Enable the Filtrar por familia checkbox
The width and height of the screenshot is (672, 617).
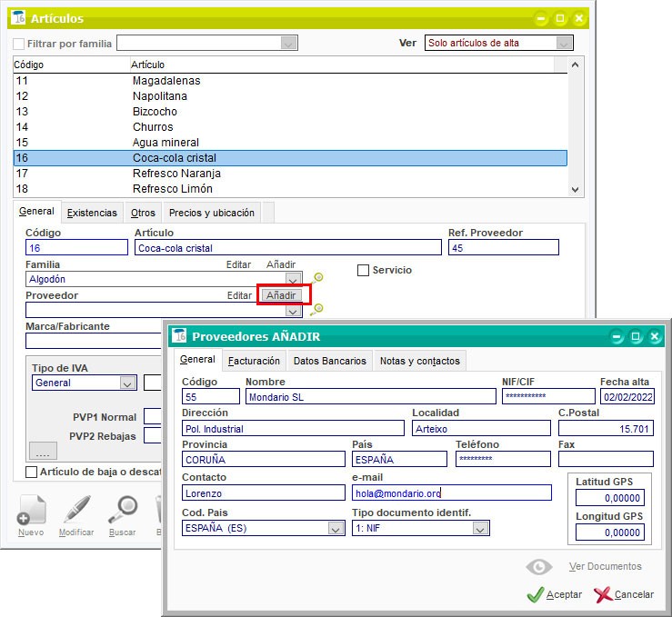18,44
